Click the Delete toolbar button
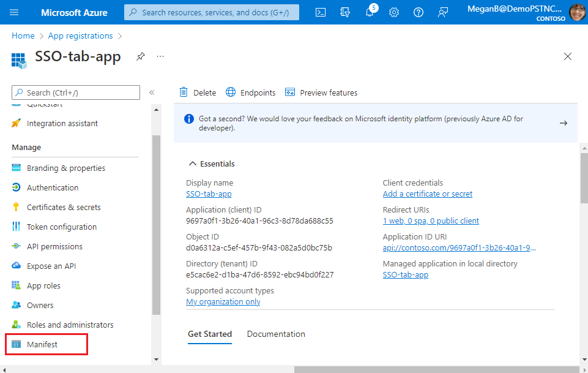This screenshot has height=373, width=588. pos(198,92)
